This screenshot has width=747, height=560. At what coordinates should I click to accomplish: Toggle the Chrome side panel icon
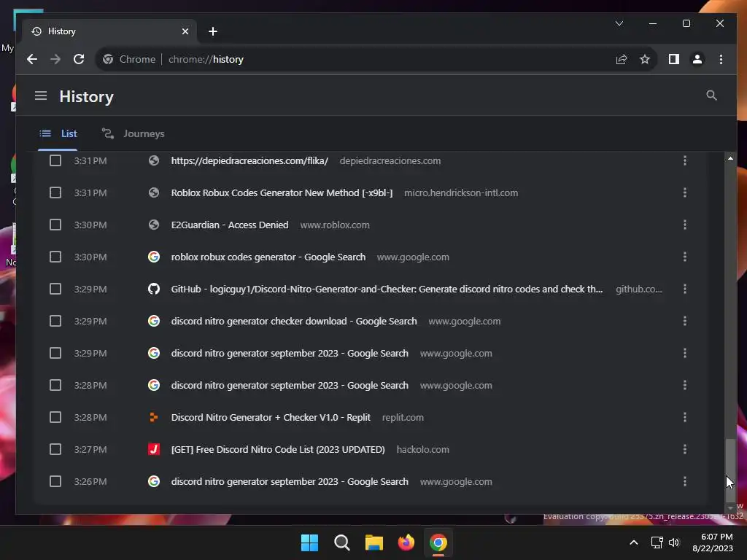(673, 59)
